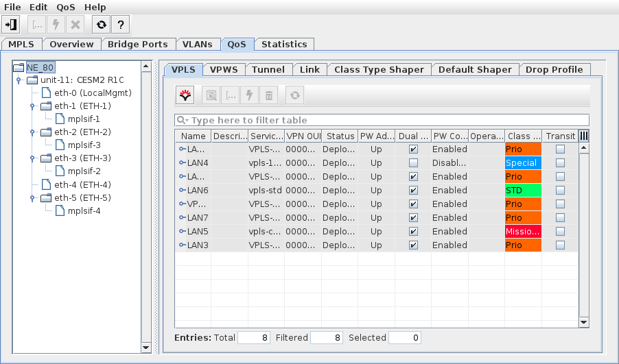Click the magnifier icon in filter field
619x364 pixels.
[183, 121]
